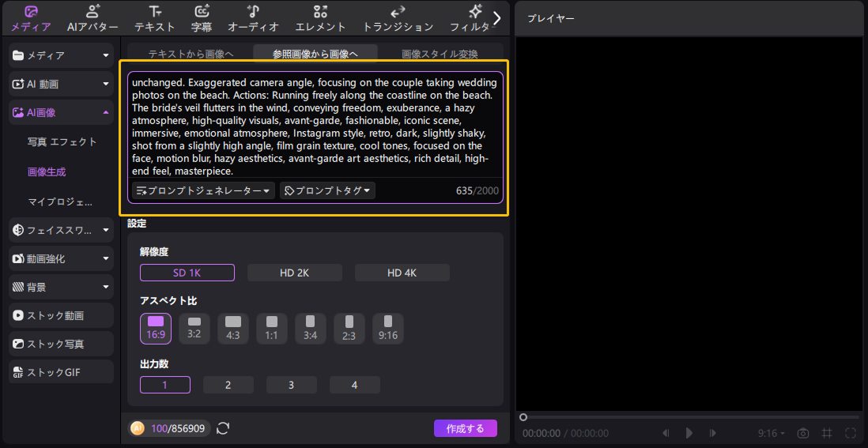Open the プロンプトタグ dropdown
This screenshot has width=868, height=448.
[x=327, y=190]
